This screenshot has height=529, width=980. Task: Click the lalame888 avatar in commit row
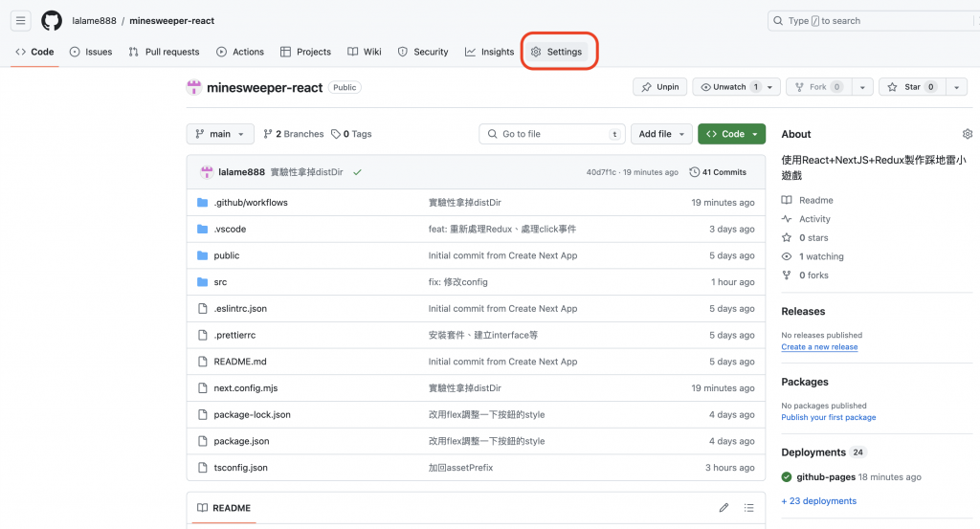click(207, 172)
